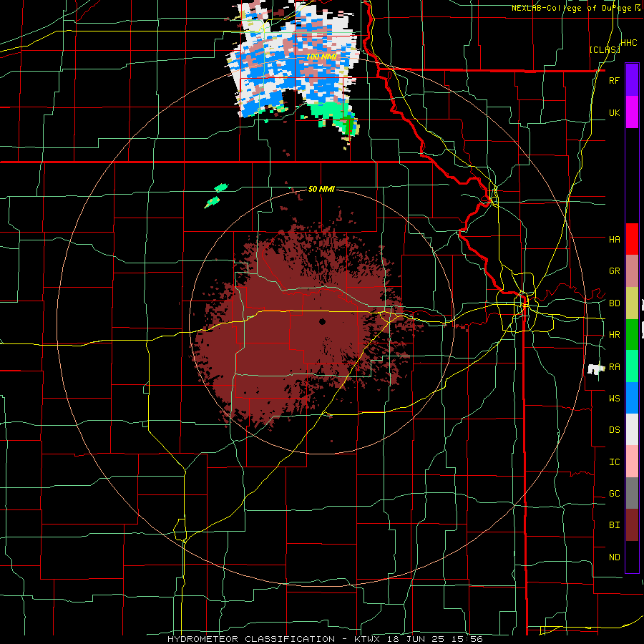Choose the DS white legend swatch
Screen dimensions: 644x644
pos(632,429)
